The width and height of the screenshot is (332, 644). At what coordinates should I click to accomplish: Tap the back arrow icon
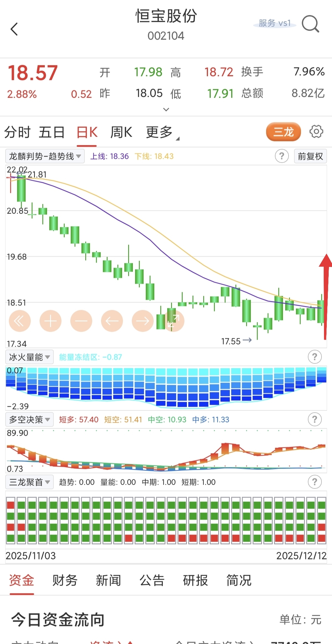14,29
